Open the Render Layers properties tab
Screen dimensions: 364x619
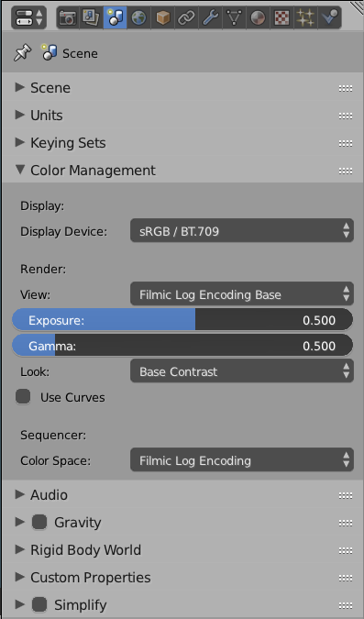click(92, 17)
